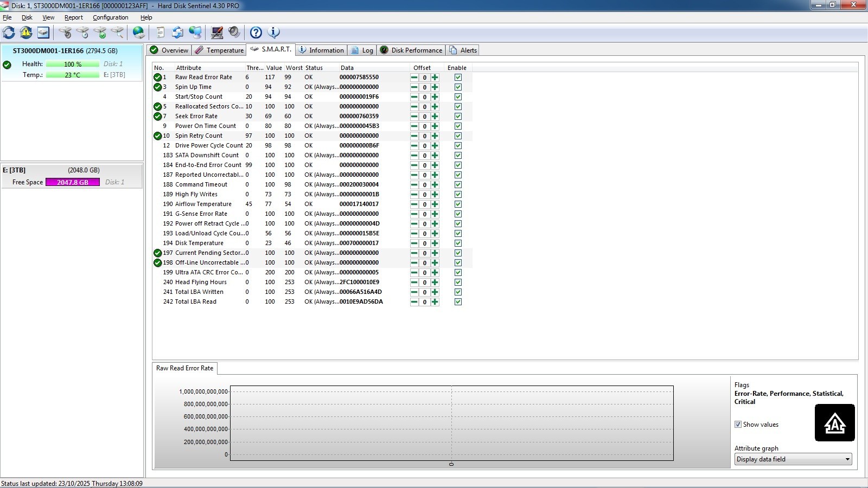This screenshot has width=868, height=488.
Task: Click green status icon of Seek Error Rate
Action: tap(158, 117)
